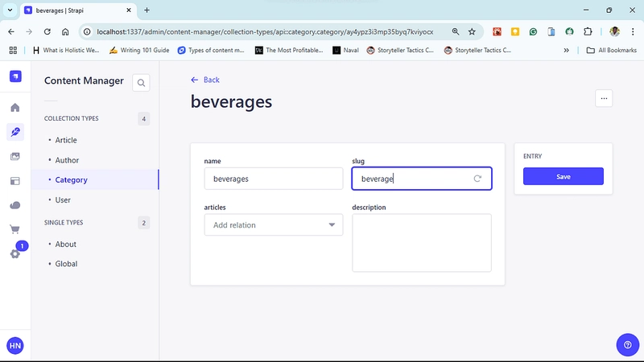Regenerate slug with refresh icon
Image resolution: width=644 pixels, height=362 pixels.
[x=477, y=179]
